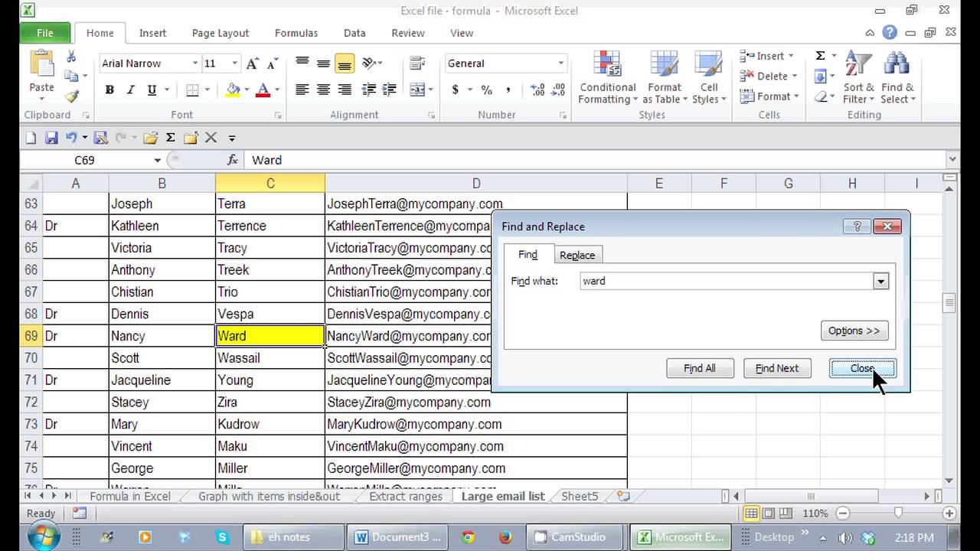Click AutoSum sigma icon in ribbon
The image size is (980, 551).
pos(820,56)
